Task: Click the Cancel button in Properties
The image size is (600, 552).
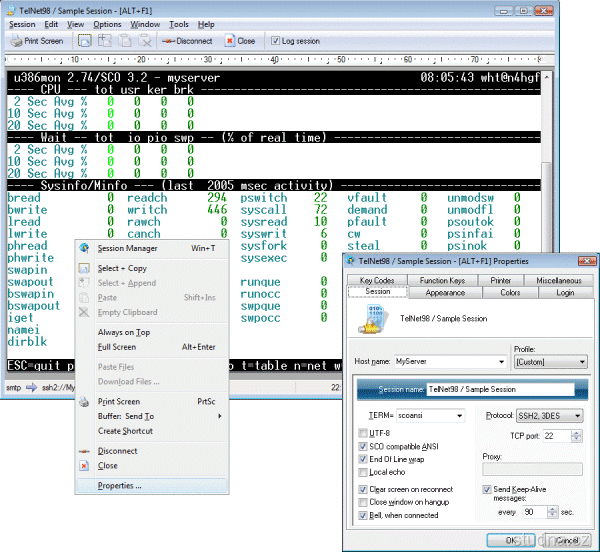Action: tap(565, 541)
